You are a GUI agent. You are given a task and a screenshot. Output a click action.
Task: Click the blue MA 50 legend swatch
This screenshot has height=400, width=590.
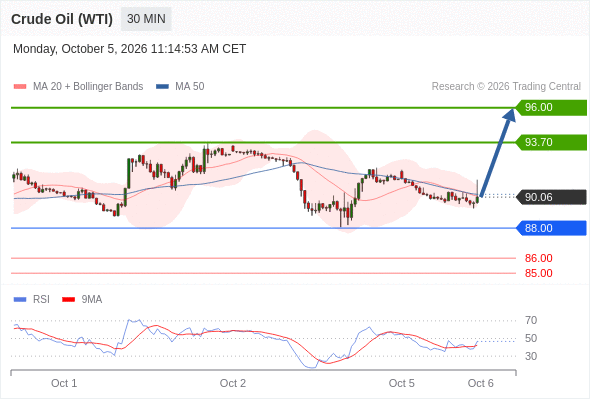pyautogui.click(x=162, y=87)
